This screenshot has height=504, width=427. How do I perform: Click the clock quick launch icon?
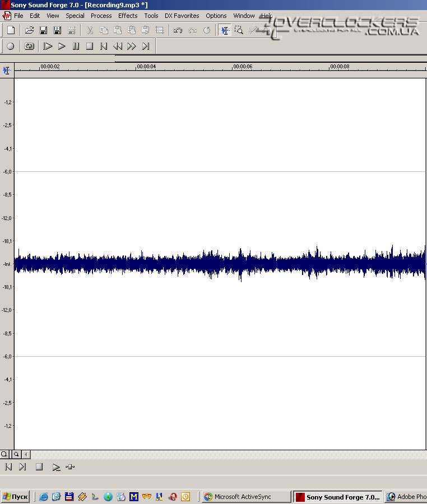(185, 497)
